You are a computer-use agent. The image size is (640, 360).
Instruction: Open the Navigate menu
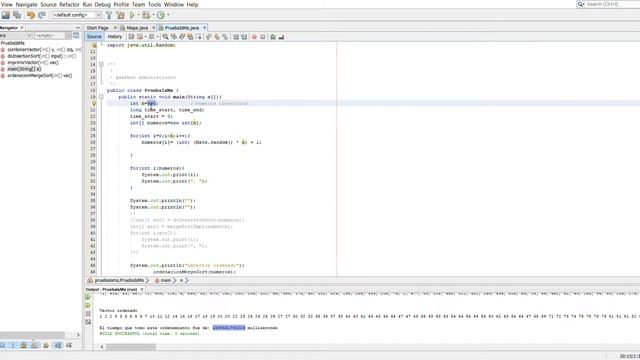point(27,4)
